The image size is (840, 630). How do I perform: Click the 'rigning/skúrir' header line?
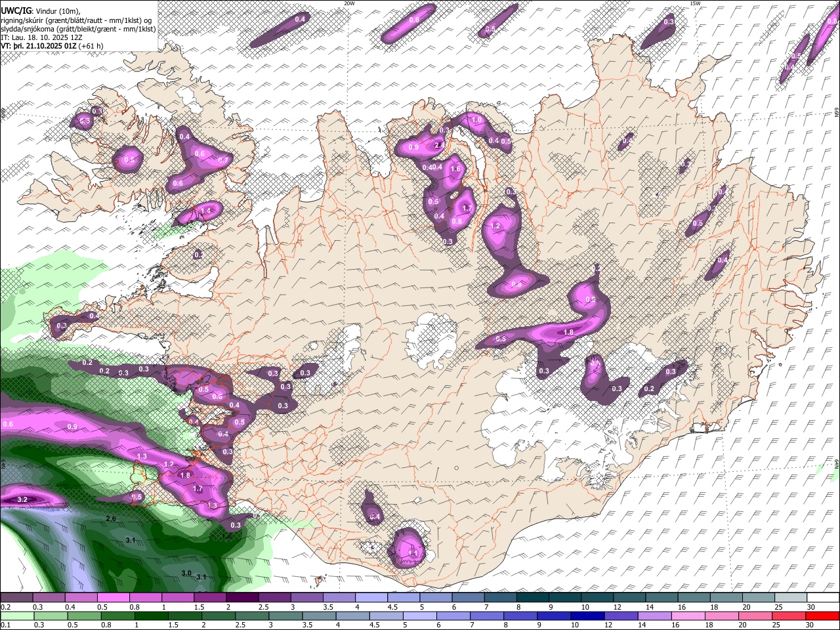77,20
